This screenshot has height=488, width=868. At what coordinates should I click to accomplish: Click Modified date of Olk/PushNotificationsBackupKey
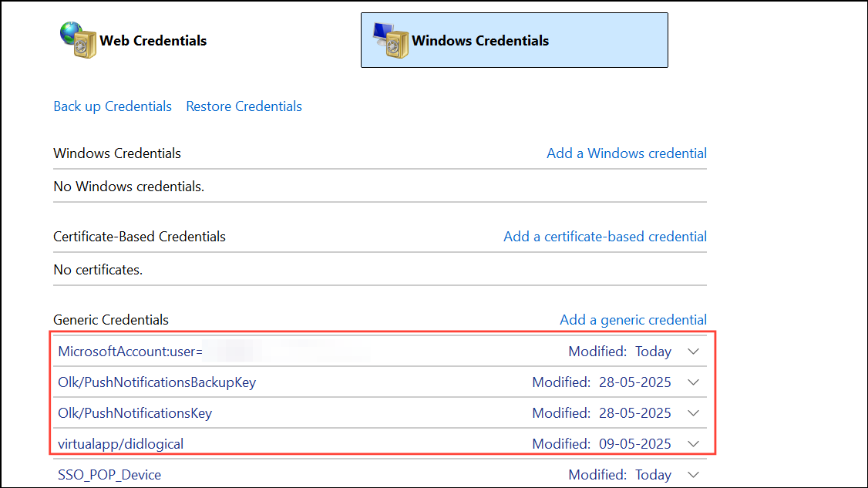pos(602,382)
